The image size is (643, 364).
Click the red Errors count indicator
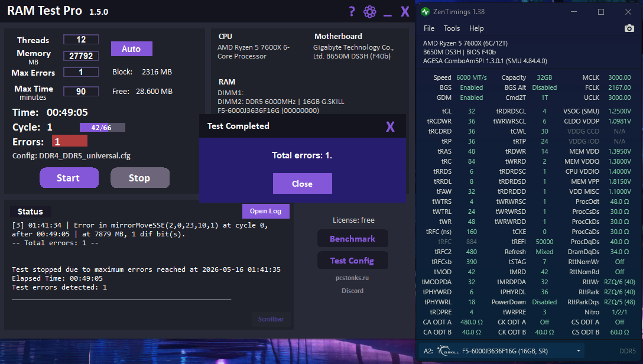click(x=70, y=141)
